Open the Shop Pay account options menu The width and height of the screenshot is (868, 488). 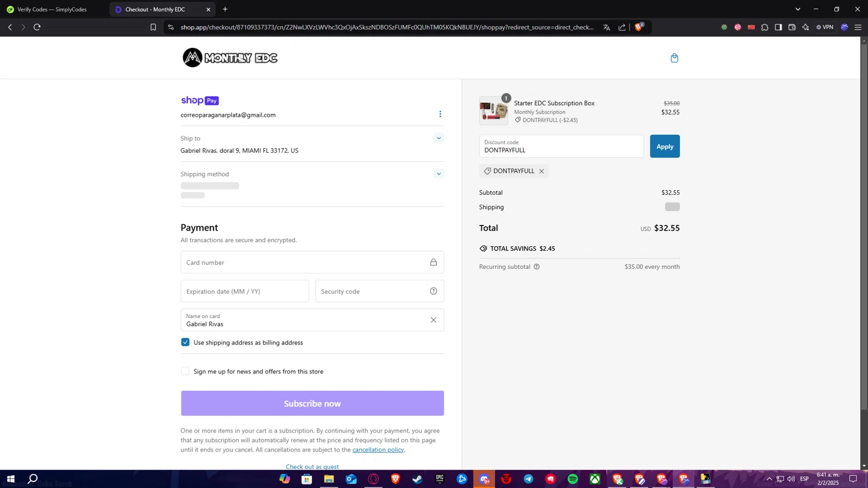(440, 114)
